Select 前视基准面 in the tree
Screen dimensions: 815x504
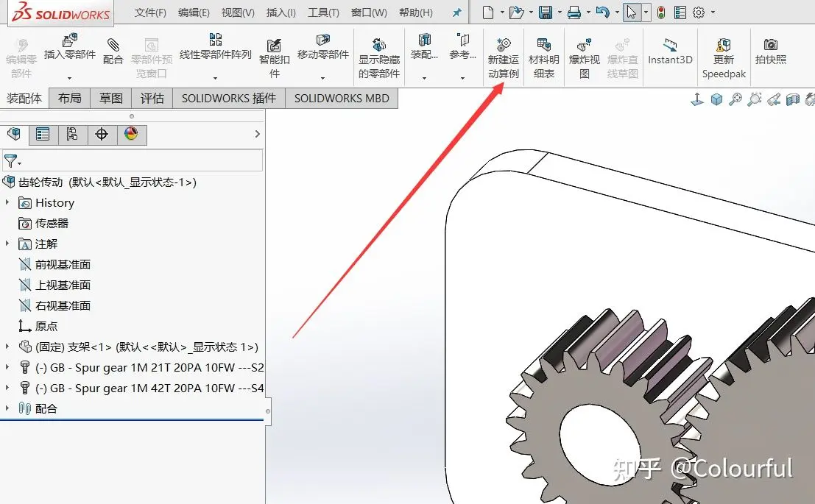(63, 264)
